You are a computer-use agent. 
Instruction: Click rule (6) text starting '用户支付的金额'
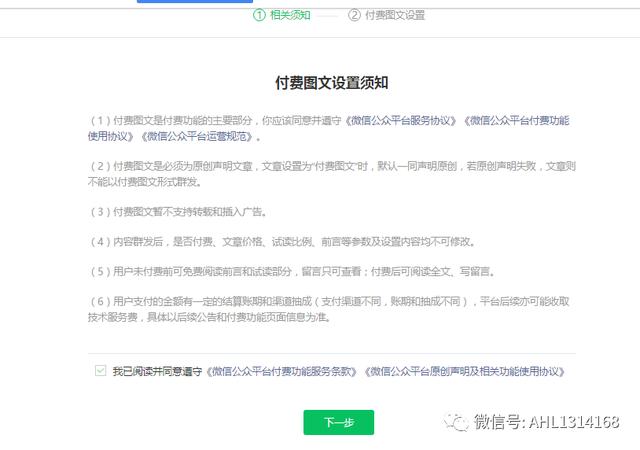click(329, 309)
